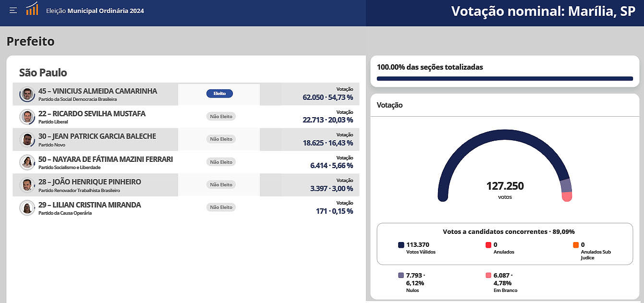Open the Eleição Municipal Ordinária 2024 title
644x303 pixels.
[95, 11]
